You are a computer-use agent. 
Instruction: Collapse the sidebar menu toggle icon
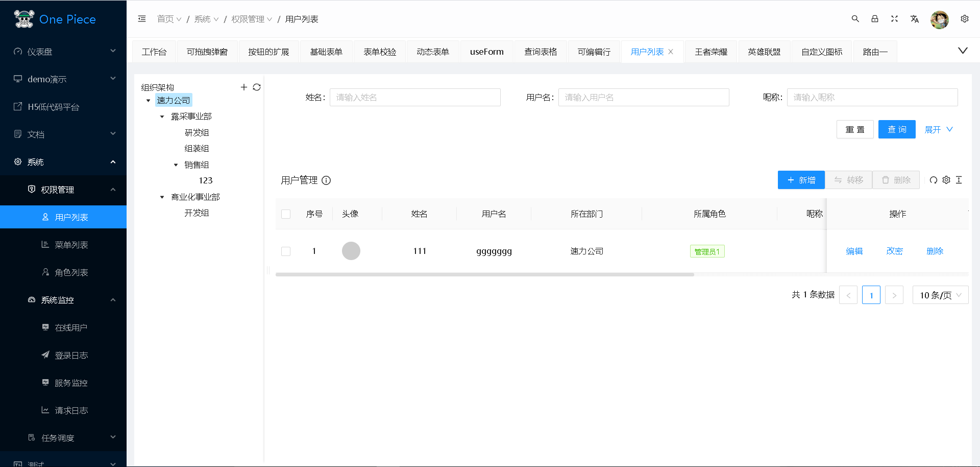(142, 19)
